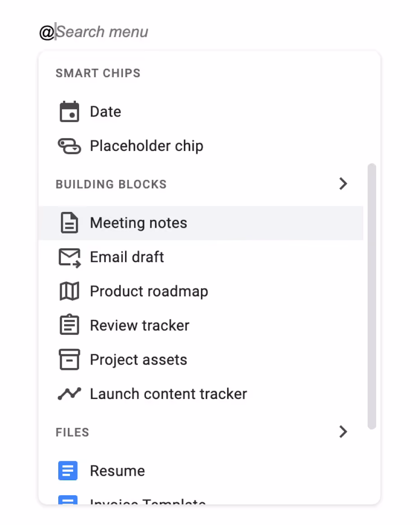Click the clipboard icon for Review tracker
This screenshot has width=420, height=525.
click(69, 325)
